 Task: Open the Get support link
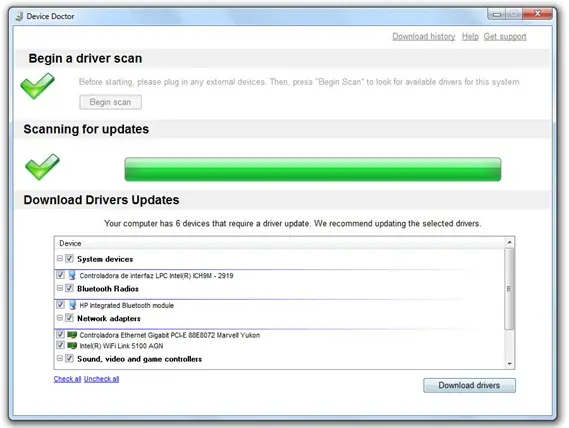[x=505, y=37]
